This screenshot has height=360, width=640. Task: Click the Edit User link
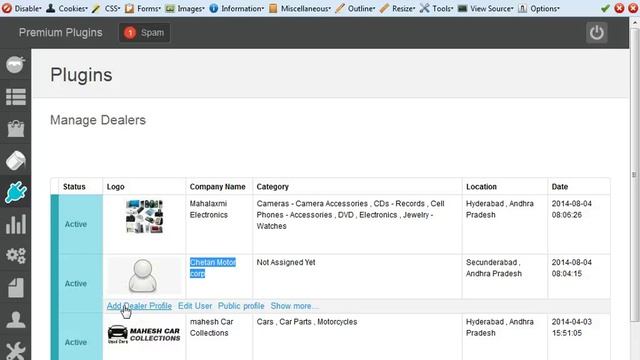point(195,306)
